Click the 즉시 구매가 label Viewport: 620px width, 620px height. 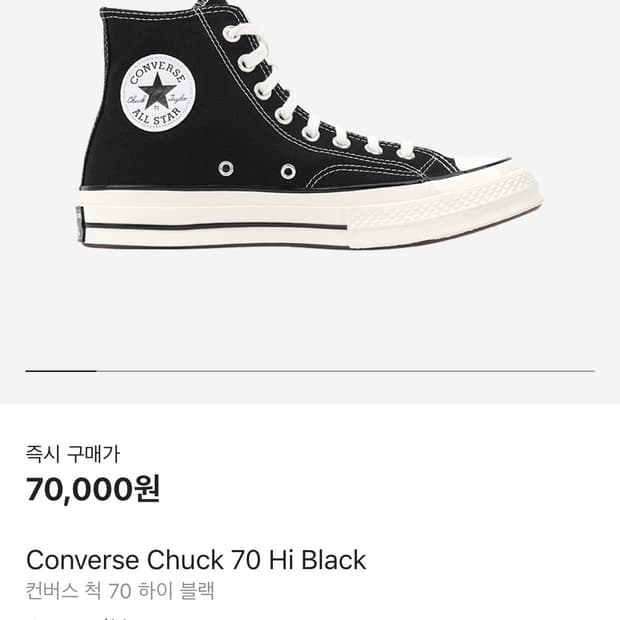tap(72, 454)
